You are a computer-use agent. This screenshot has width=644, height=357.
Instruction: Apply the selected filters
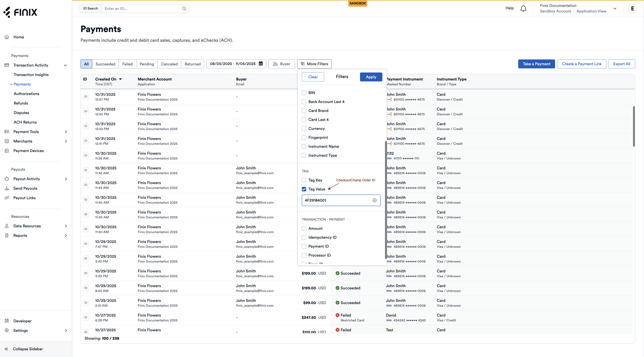(371, 77)
